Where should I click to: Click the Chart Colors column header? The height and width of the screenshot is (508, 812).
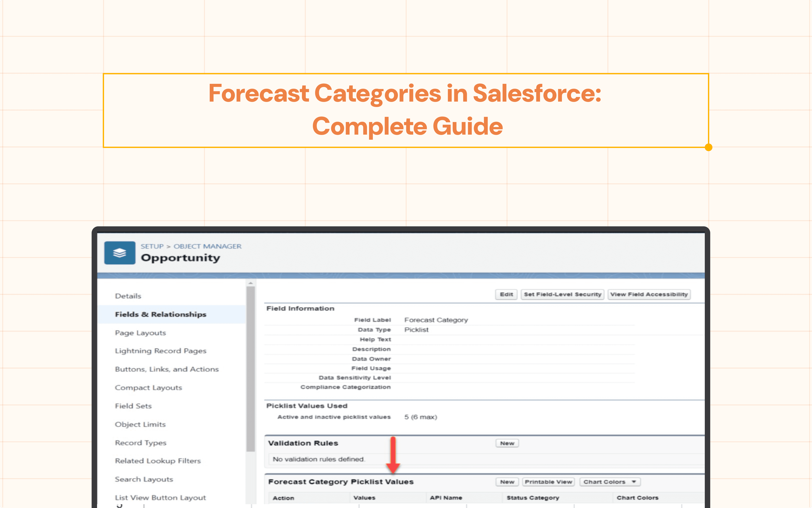coord(638,498)
